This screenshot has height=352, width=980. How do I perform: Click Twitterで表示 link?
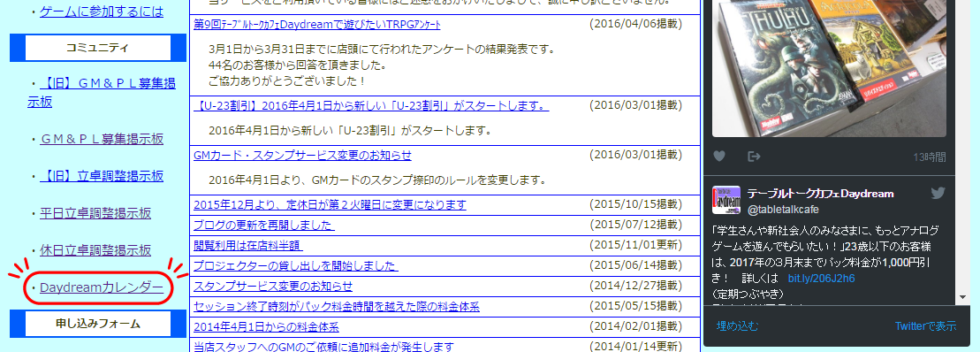925,325
